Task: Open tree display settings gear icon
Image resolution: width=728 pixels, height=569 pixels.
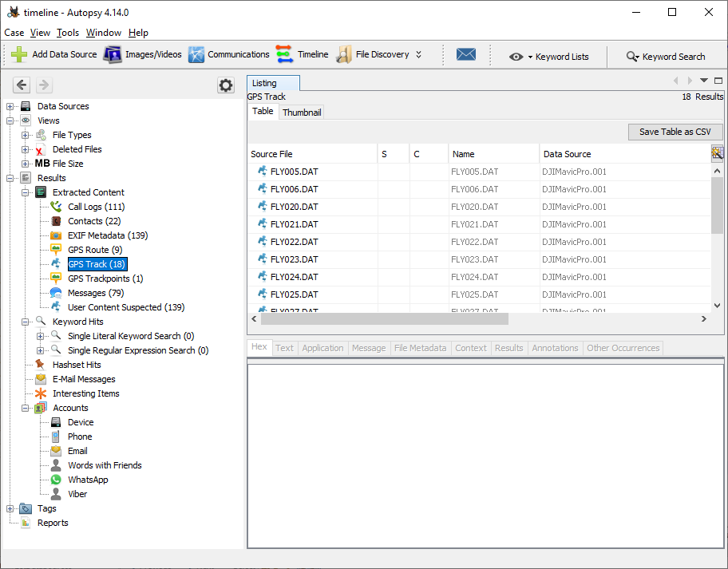Action: point(226,85)
